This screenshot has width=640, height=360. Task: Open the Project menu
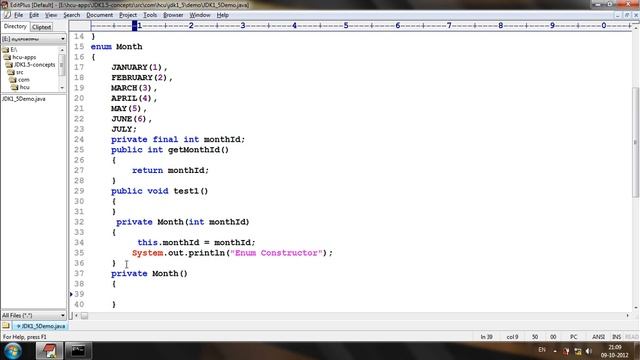click(128, 15)
